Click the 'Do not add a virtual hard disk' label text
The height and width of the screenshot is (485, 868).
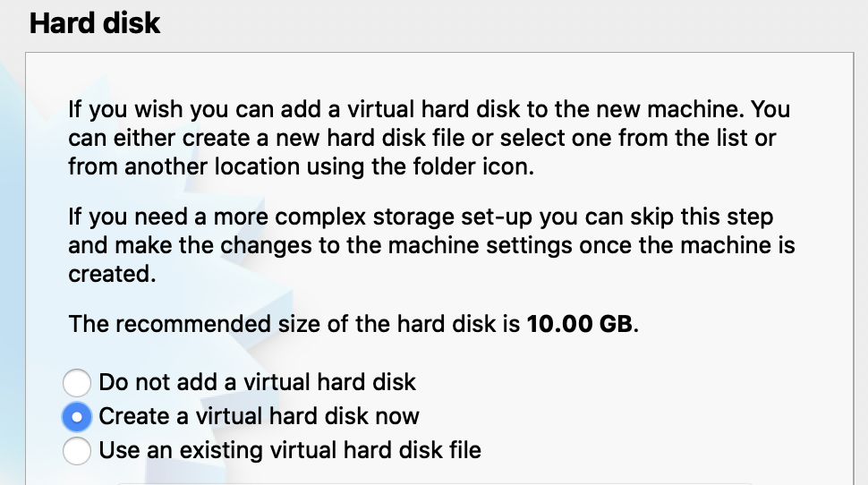[x=257, y=383]
